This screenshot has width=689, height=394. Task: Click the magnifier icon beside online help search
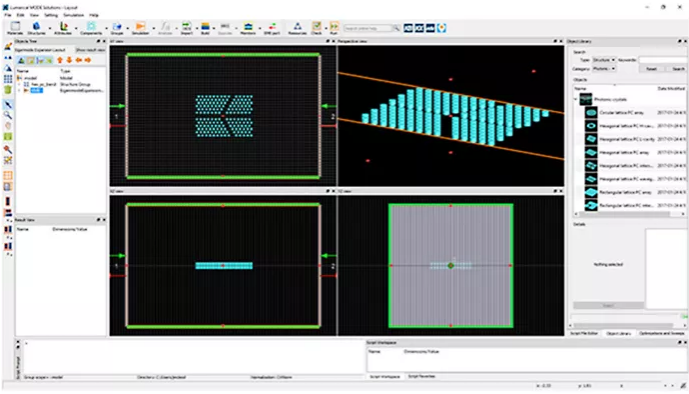pyautogui.click(x=396, y=28)
